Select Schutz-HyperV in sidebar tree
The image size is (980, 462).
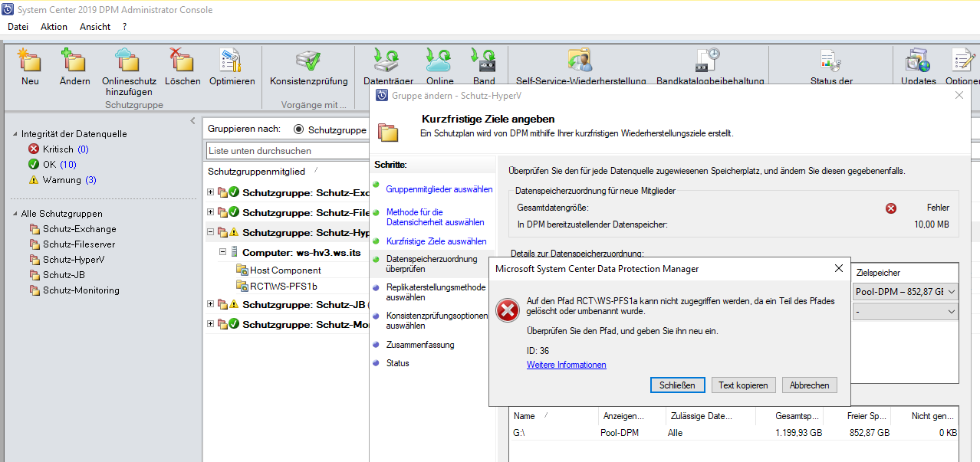pyautogui.click(x=74, y=260)
